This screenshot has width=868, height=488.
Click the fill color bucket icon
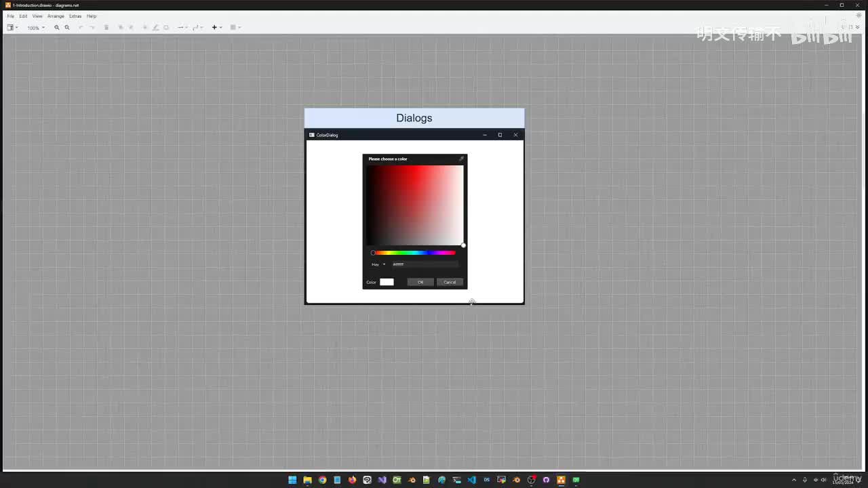[145, 28]
